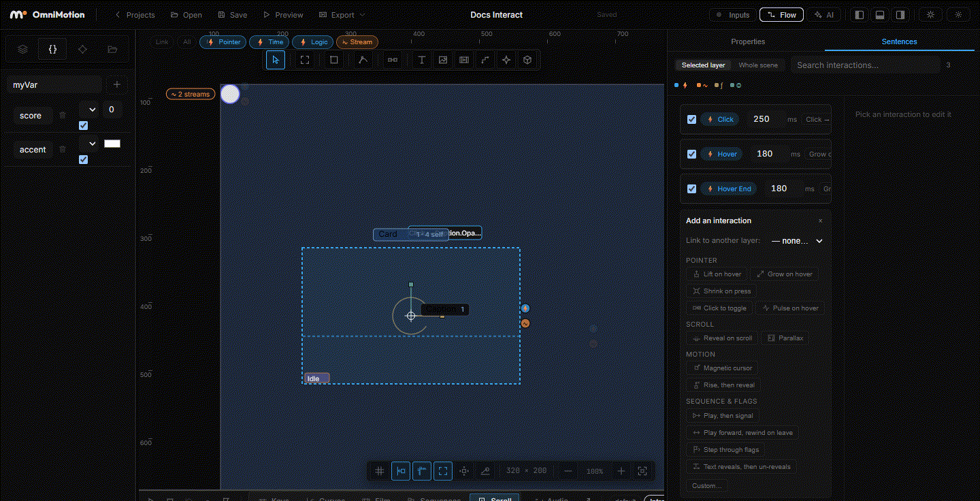Add the Grow on hover preset
Image resolution: width=980 pixels, height=501 pixels.
784,274
